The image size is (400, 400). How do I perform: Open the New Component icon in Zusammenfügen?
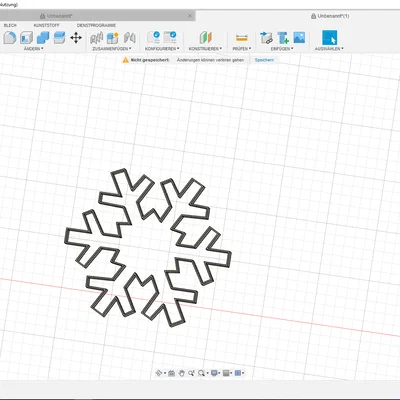pos(113,38)
